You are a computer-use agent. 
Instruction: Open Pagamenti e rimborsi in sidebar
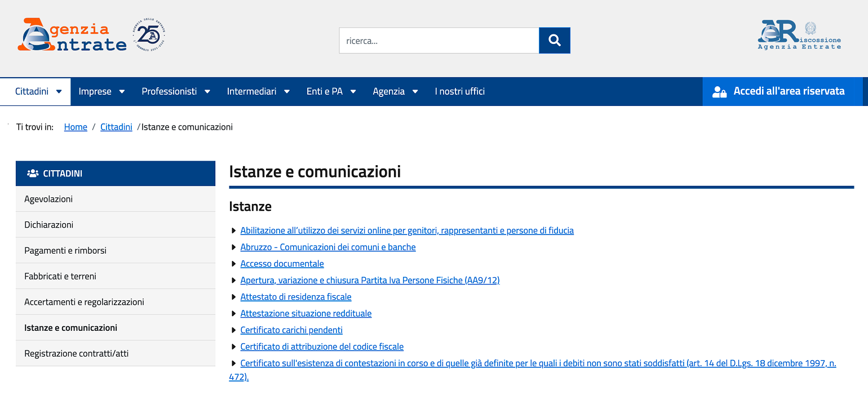[x=65, y=250]
